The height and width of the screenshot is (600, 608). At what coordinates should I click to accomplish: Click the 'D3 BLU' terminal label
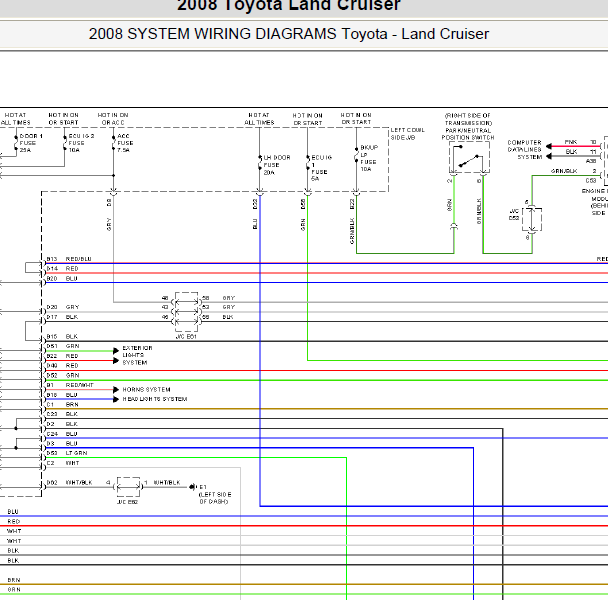point(62,443)
